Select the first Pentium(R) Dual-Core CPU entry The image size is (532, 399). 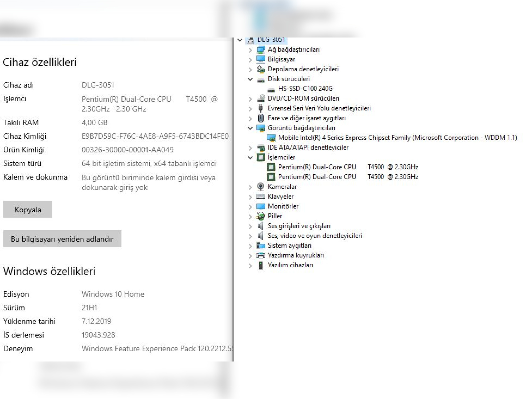point(348,167)
